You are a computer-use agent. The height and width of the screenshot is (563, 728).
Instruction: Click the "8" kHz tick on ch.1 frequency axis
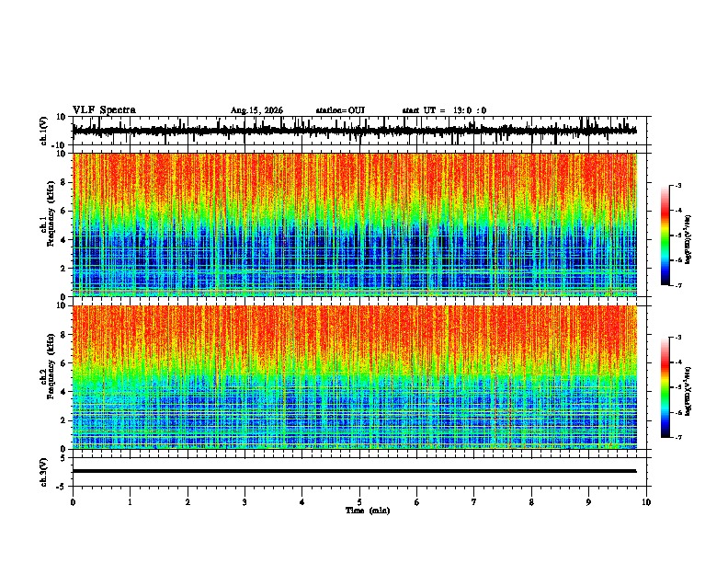pos(63,182)
